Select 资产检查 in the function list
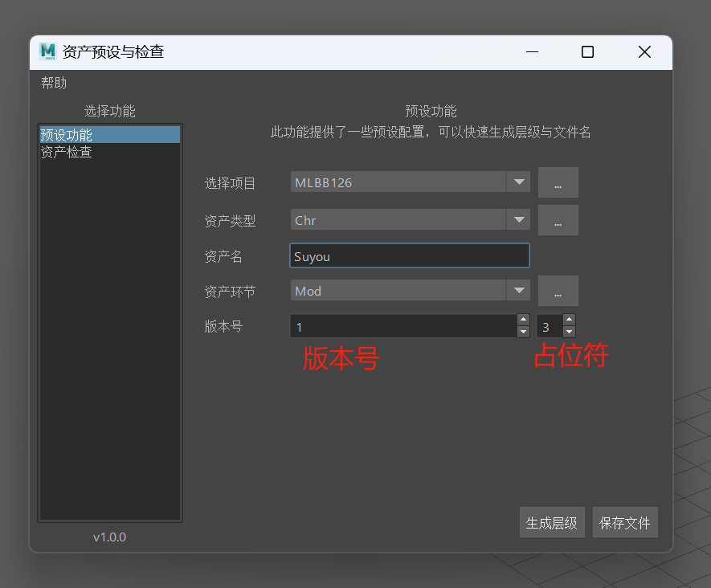711x588 pixels. (110, 152)
